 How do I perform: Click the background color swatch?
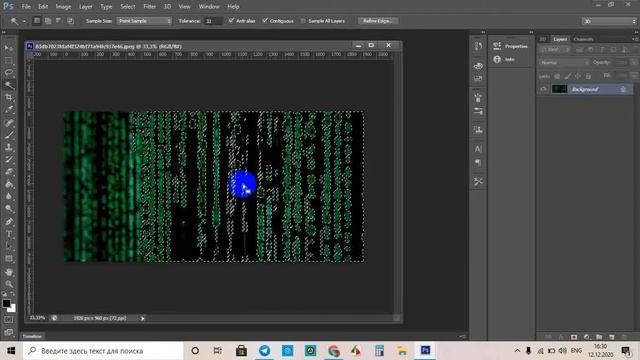coord(12,309)
